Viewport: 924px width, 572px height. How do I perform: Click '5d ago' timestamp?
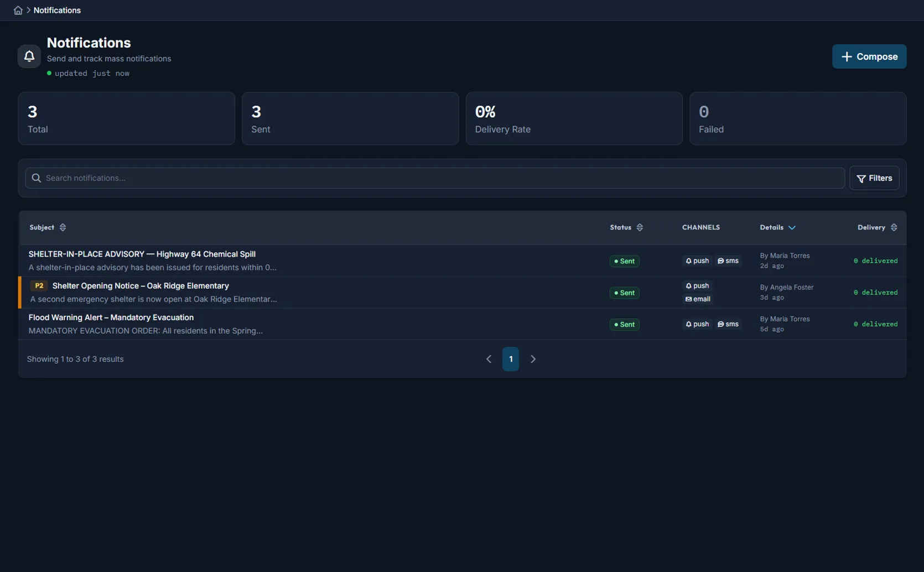click(x=772, y=329)
